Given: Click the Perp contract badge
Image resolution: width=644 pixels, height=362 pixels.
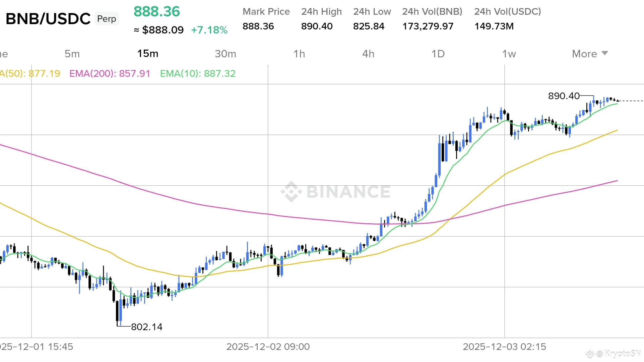Looking at the screenshot, I should click(x=107, y=19).
